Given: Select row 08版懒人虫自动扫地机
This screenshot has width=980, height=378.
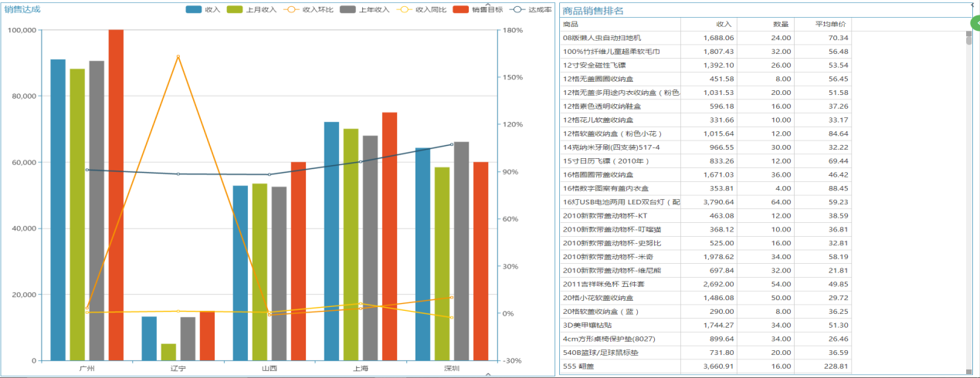Looking at the screenshot, I should [x=706, y=38].
